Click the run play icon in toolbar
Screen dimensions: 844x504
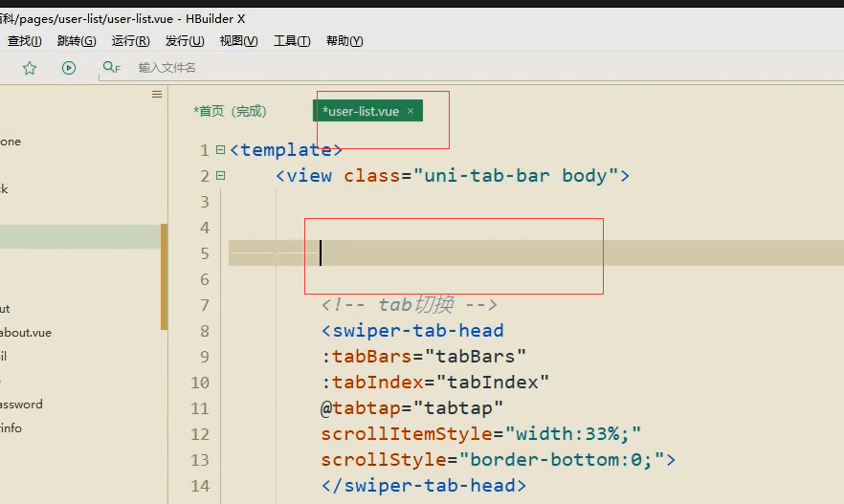click(x=68, y=68)
